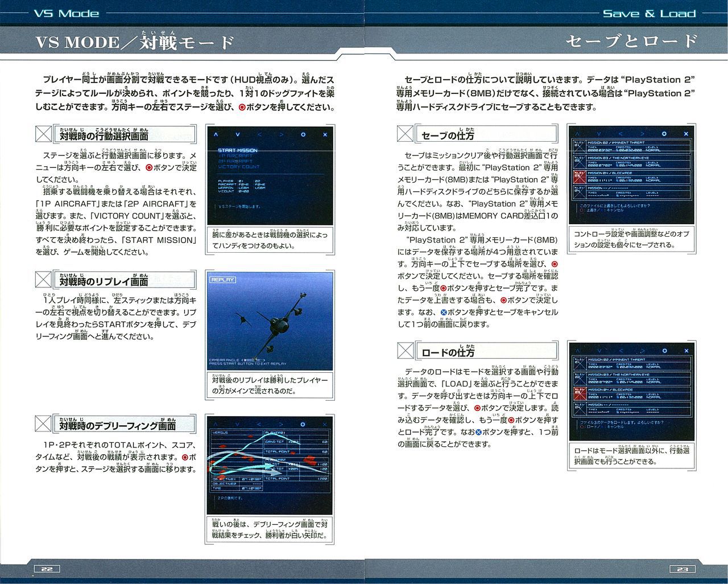Select 2P AIRCRAFT in the VS menu screenshot
This screenshot has height=584, width=728.
235,161
